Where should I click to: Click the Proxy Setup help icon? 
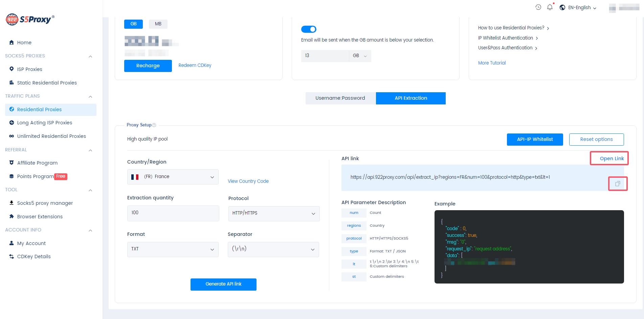click(154, 125)
